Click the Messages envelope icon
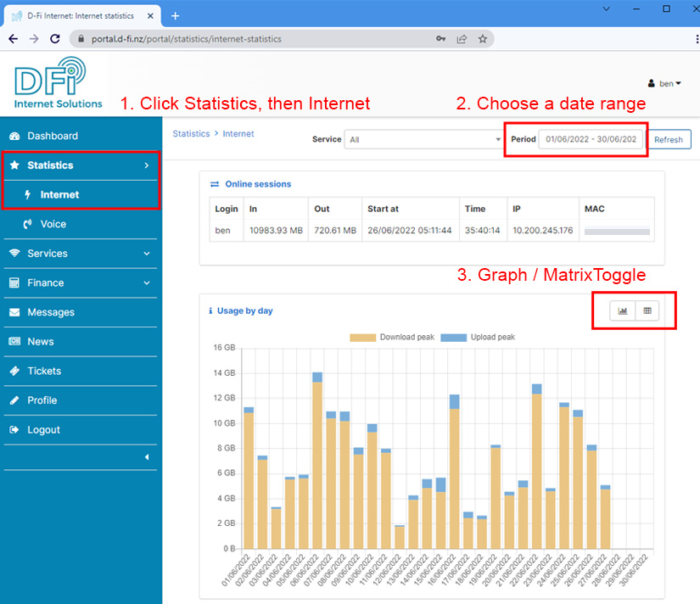Viewport: 700px width, 604px height. tap(14, 312)
